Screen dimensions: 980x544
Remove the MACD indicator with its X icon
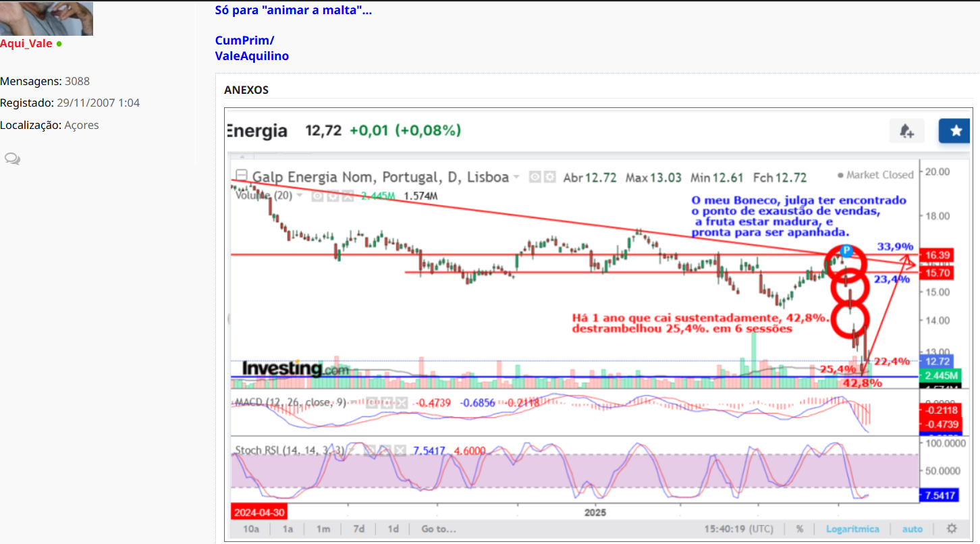pos(401,403)
